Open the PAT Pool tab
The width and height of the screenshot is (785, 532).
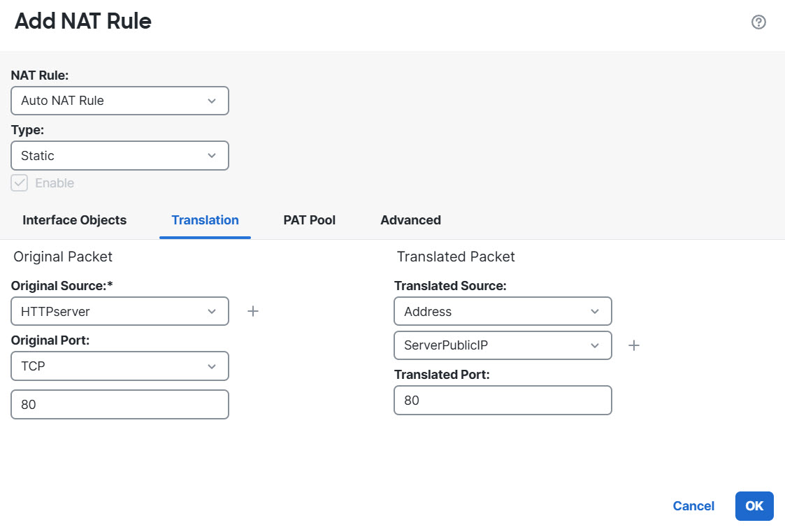309,220
